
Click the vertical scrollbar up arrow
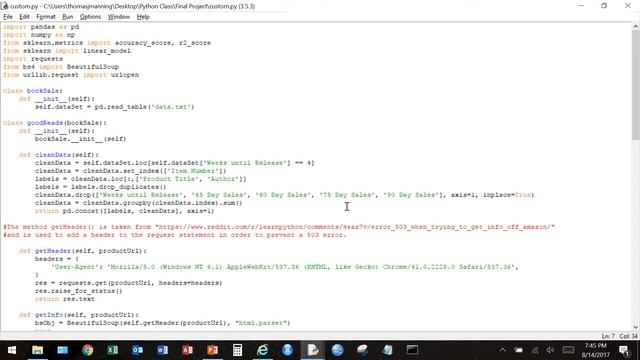pyautogui.click(x=636, y=26)
